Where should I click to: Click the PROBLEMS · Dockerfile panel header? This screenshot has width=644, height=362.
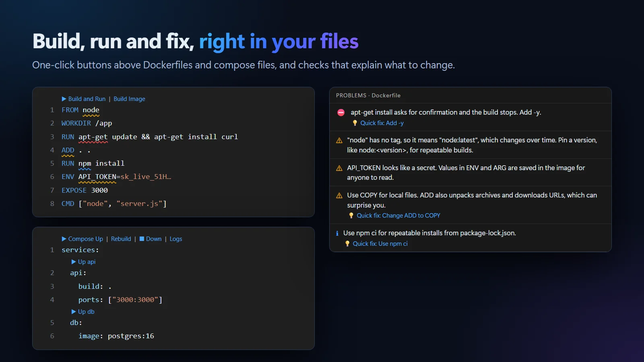point(368,96)
